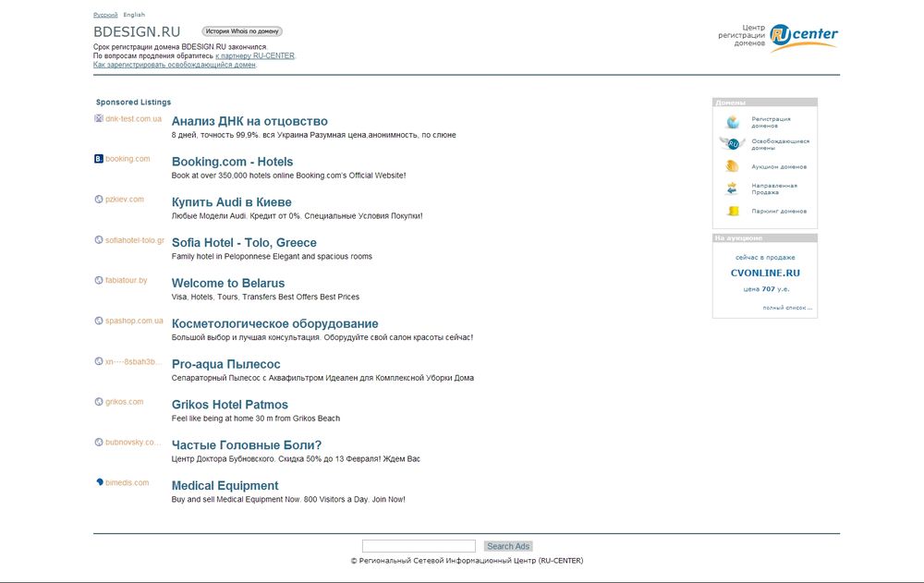Open Booking.com - Hotels listing

pos(232,162)
